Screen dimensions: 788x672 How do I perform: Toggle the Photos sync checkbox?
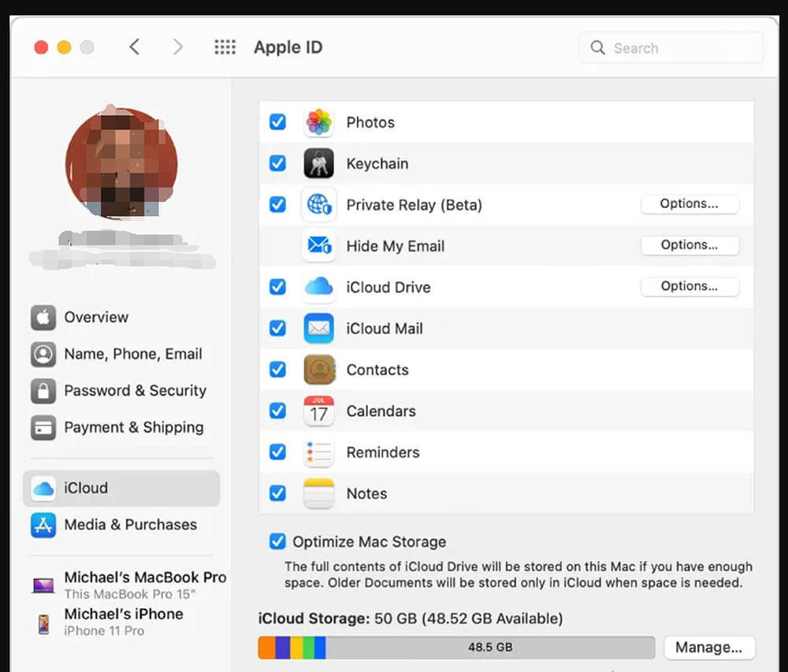pyautogui.click(x=277, y=122)
